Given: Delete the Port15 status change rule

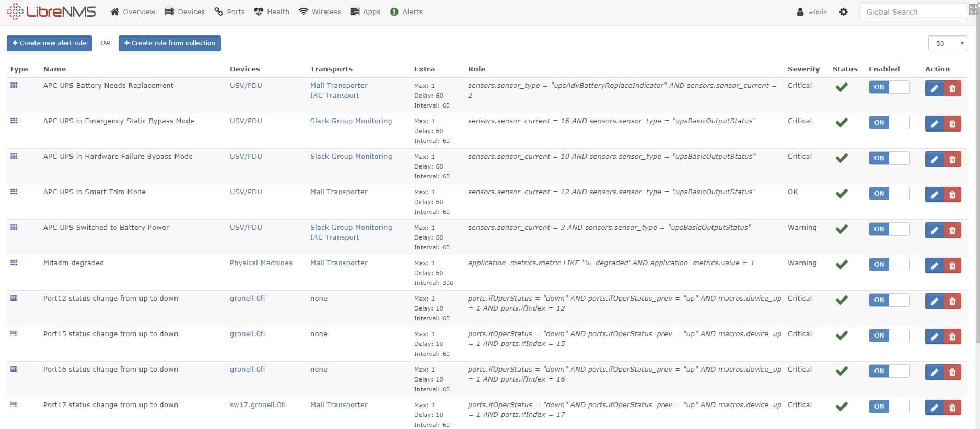Looking at the screenshot, I should click(x=952, y=337).
